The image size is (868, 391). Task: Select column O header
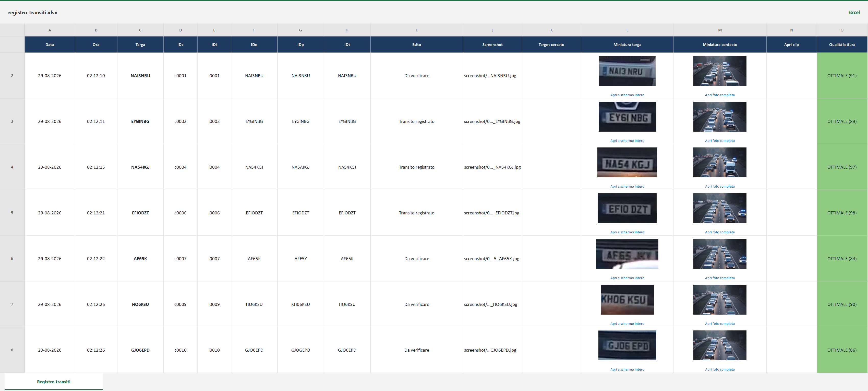[842, 30]
